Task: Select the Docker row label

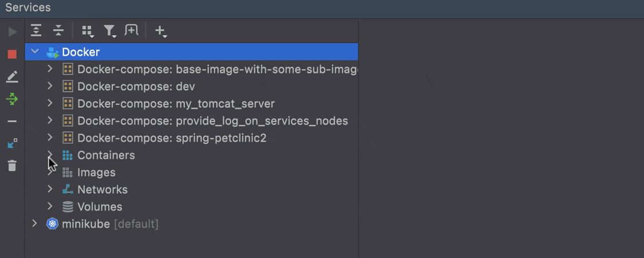Action: tap(81, 52)
